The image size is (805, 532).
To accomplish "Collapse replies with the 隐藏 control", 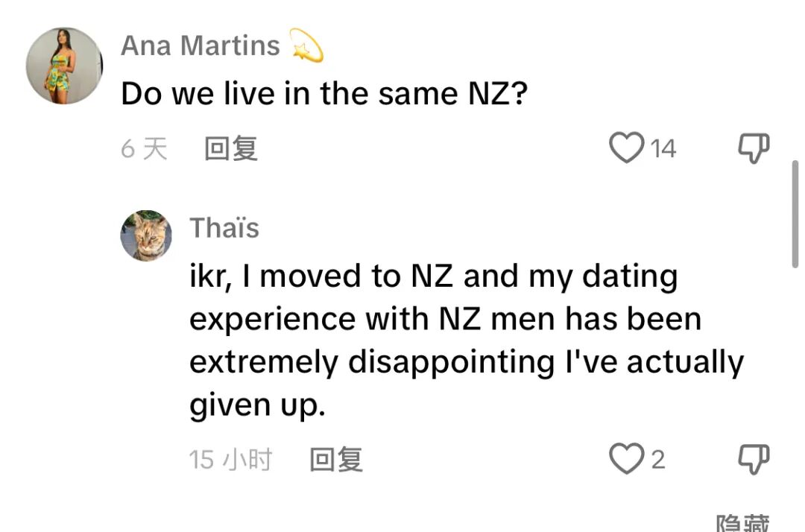I will 742,524.
